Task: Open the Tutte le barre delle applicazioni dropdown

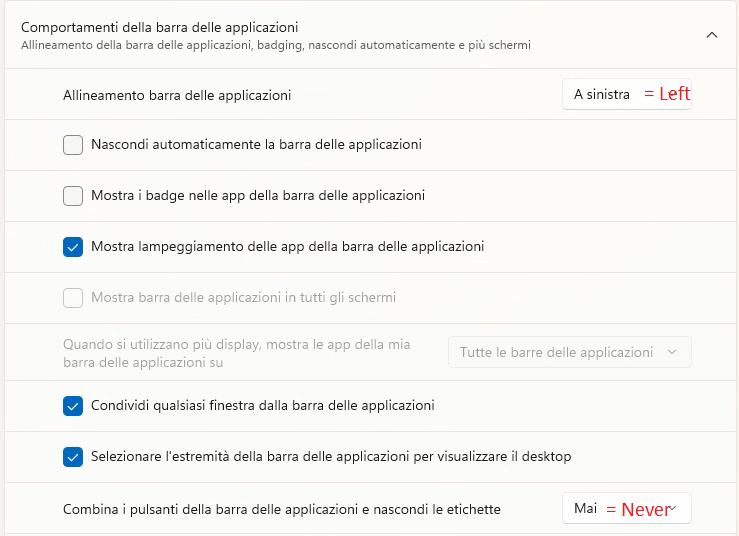Action: (x=569, y=352)
